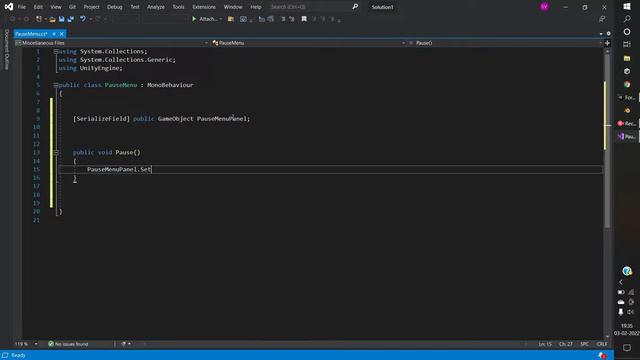This screenshot has height=360, width=640.
Task: Click the Live Share feedback icon
Action: [x=602, y=19]
